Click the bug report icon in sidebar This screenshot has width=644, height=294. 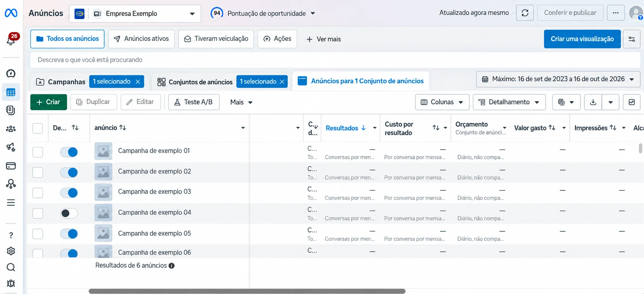11,284
